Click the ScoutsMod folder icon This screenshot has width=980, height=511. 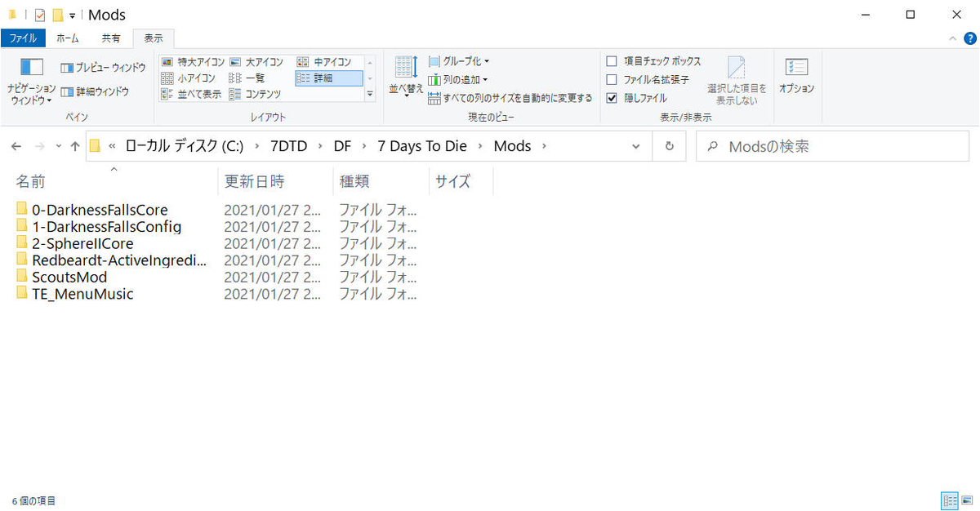[x=22, y=276]
